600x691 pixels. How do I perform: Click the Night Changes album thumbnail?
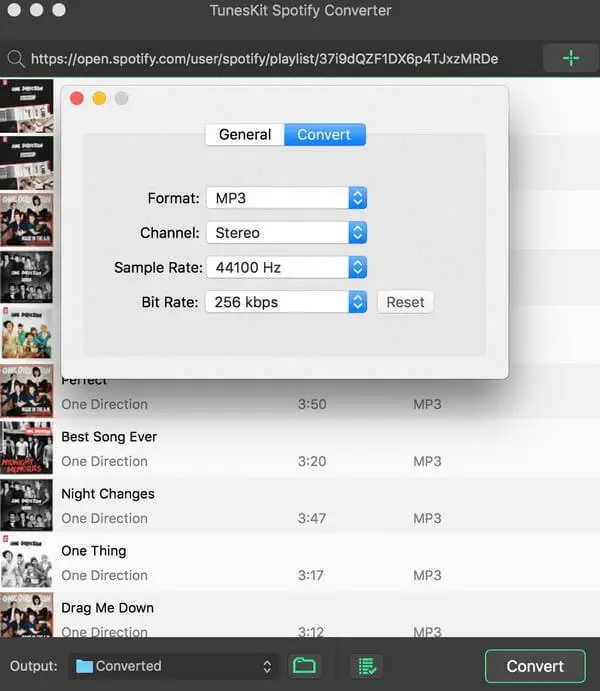(x=26, y=505)
